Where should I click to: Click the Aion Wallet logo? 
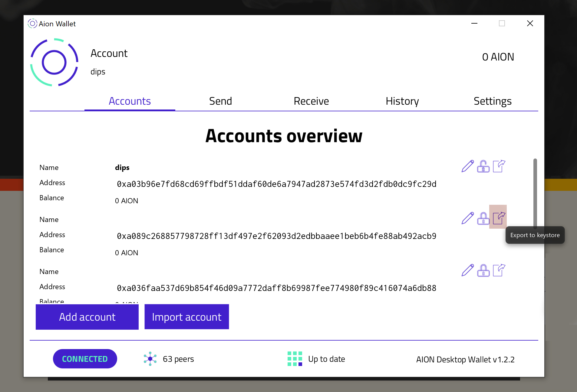coord(32,23)
